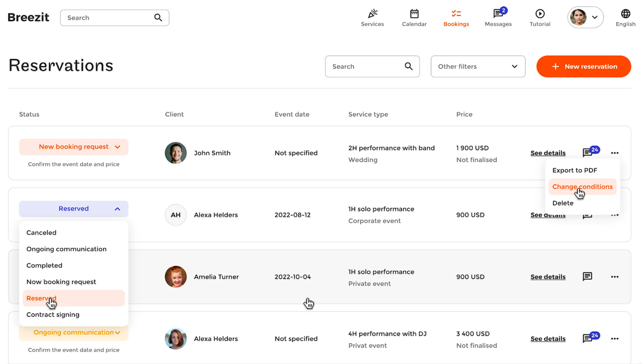Open the Calendar page
Image resolution: width=642 pixels, height=364 pixels.
click(414, 18)
